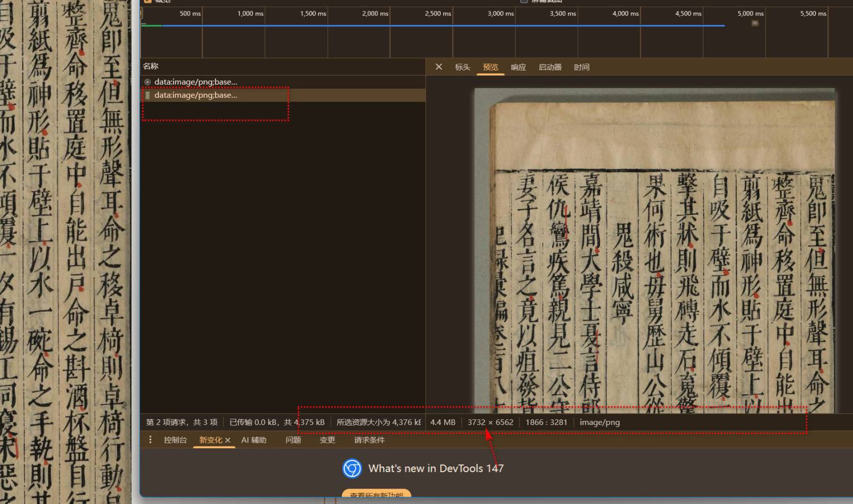Click the first request's file type icon
Screen dimensions: 853x504
(x=148, y=82)
